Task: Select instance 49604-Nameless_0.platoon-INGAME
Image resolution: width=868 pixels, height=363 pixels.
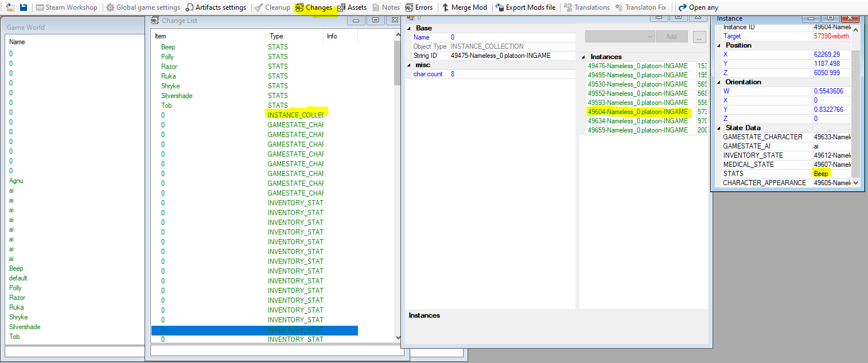Action: (637, 112)
